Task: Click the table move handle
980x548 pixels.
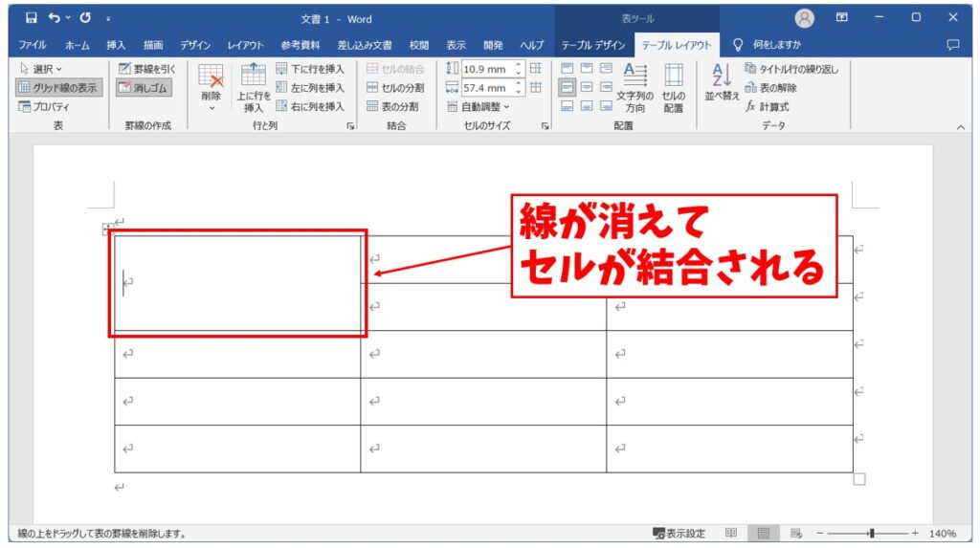Action: (x=107, y=230)
